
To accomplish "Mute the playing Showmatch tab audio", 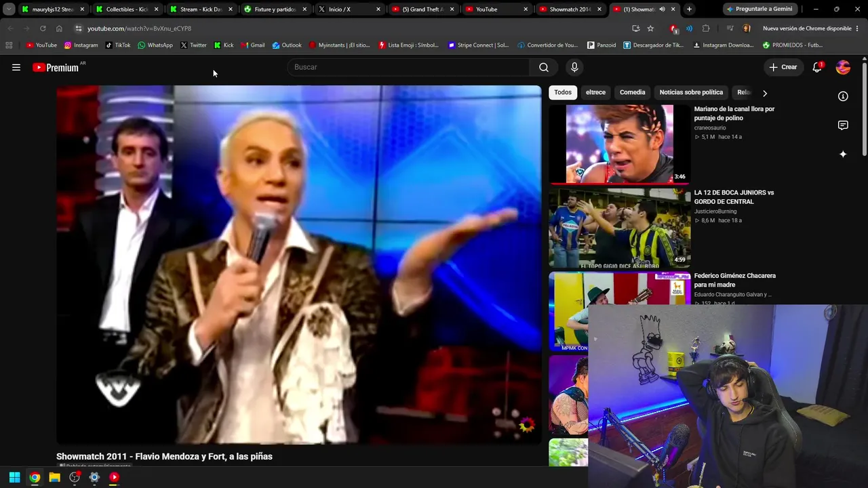I will click(x=663, y=9).
